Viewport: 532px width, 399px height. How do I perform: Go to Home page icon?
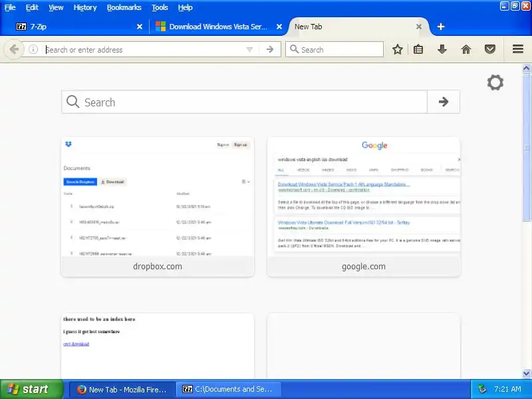point(466,49)
